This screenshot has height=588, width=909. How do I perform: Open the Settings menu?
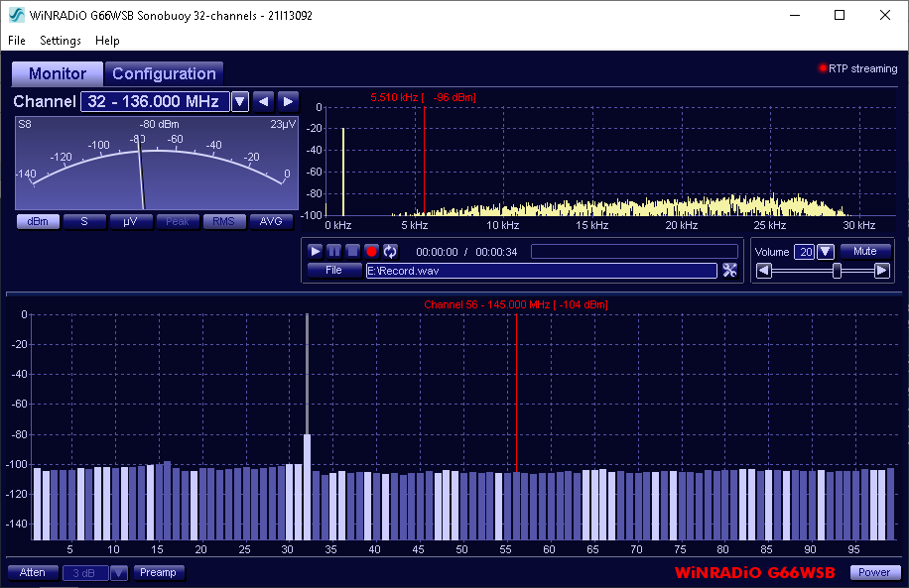[x=61, y=41]
